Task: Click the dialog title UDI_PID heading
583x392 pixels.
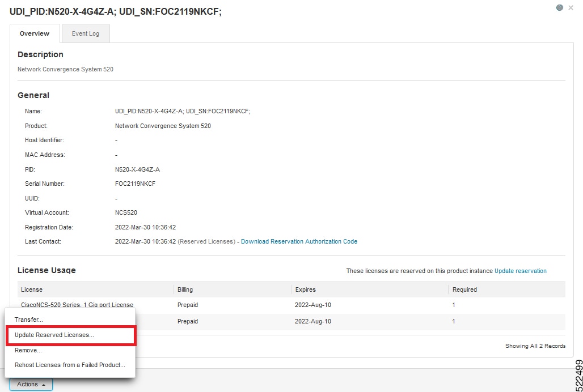Action: click(x=116, y=12)
